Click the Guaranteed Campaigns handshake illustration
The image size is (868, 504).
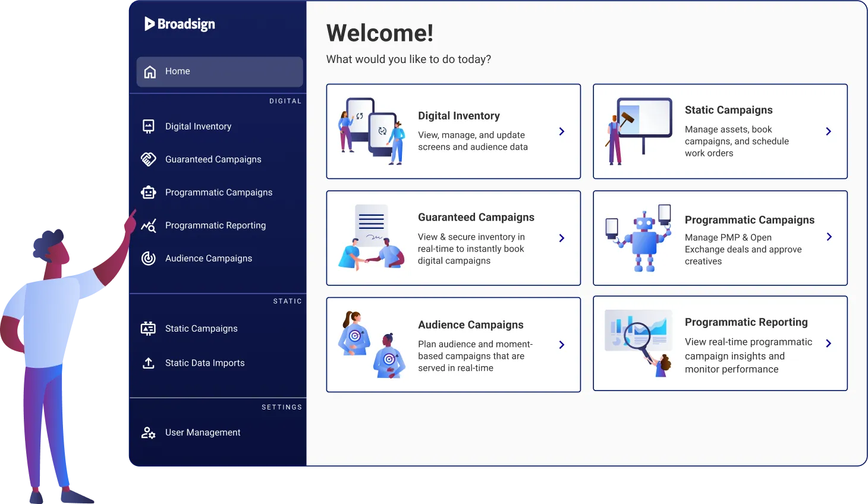(x=372, y=238)
